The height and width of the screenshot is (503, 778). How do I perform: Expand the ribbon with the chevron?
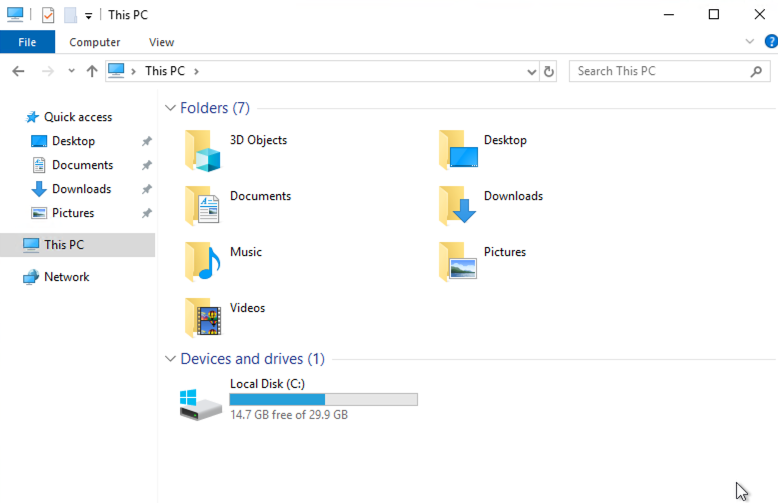tap(750, 42)
